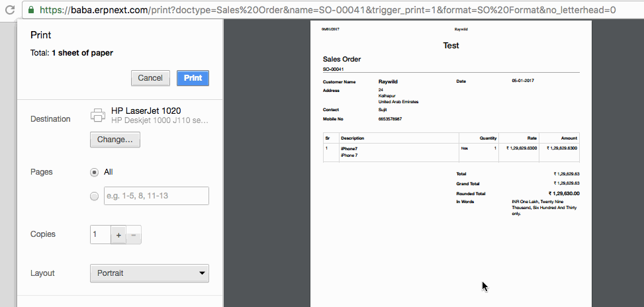Click the printer icon beside HP LaserJet 1020
The image size is (644, 307).
(98, 115)
